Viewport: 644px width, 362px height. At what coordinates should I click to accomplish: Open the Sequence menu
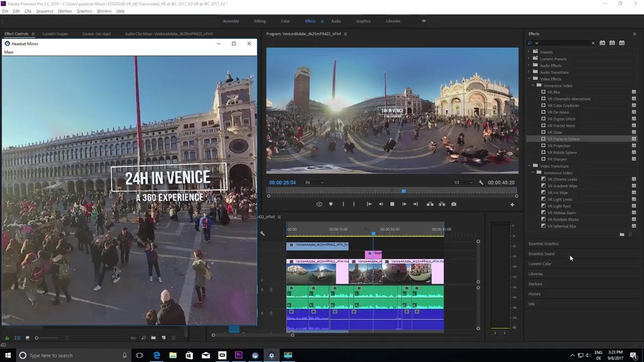pos(44,11)
